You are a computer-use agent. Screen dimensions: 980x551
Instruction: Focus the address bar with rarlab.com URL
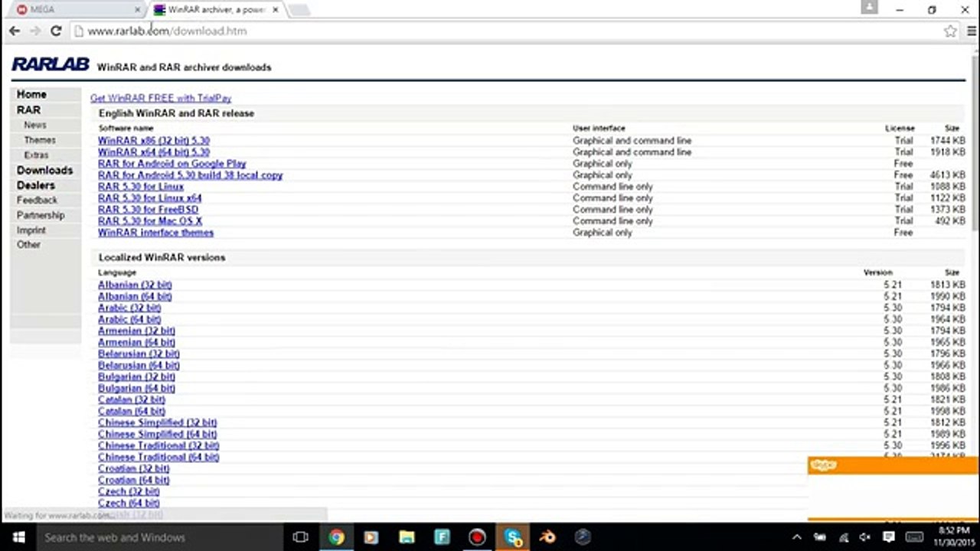[x=505, y=31]
